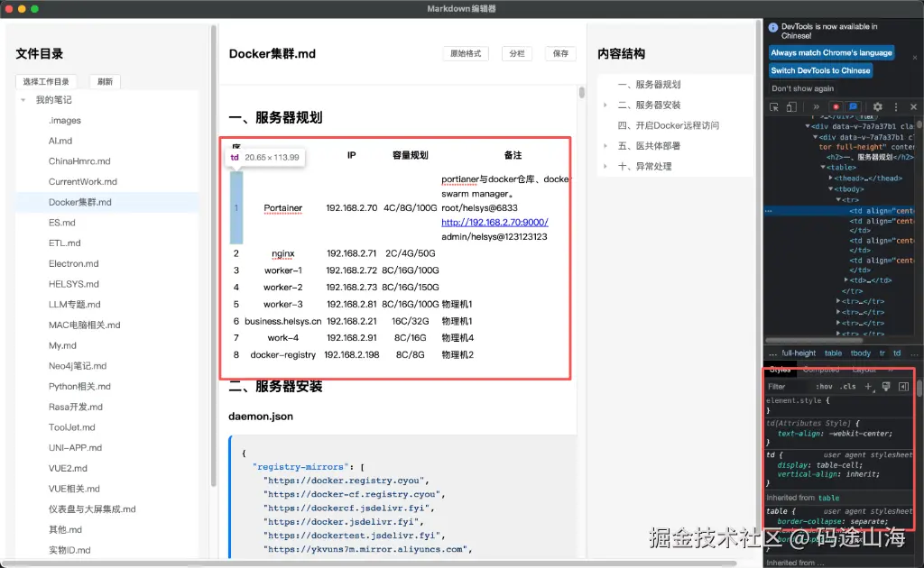This screenshot has width=924, height=568.
Task: Open VUE2.md in the file list
Action: [x=68, y=469]
